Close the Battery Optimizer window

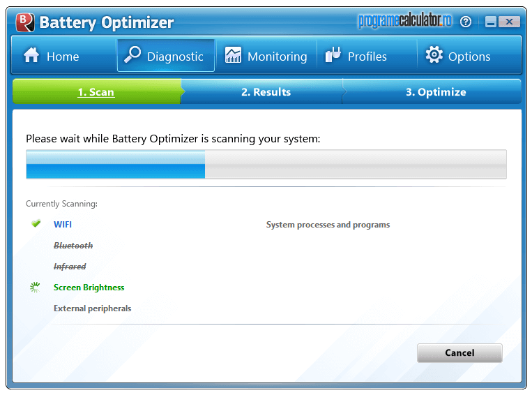(509, 22)
